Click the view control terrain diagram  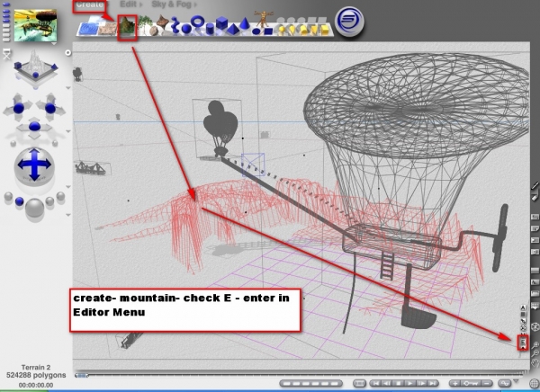35,67
